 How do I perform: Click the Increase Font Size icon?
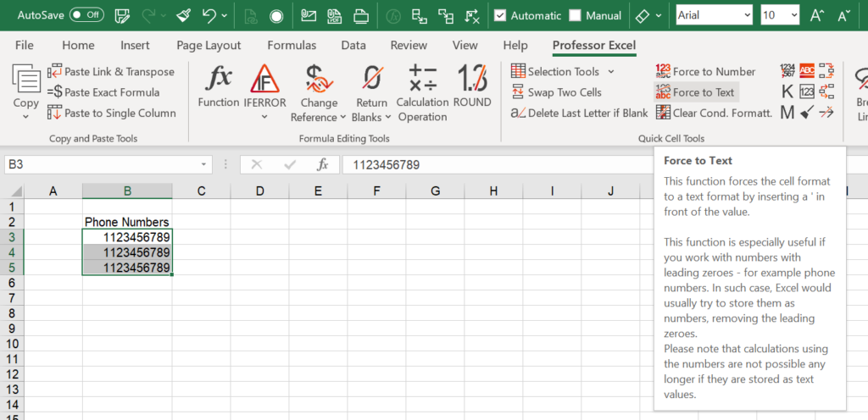pyautogui.click(x=817, y=15)
